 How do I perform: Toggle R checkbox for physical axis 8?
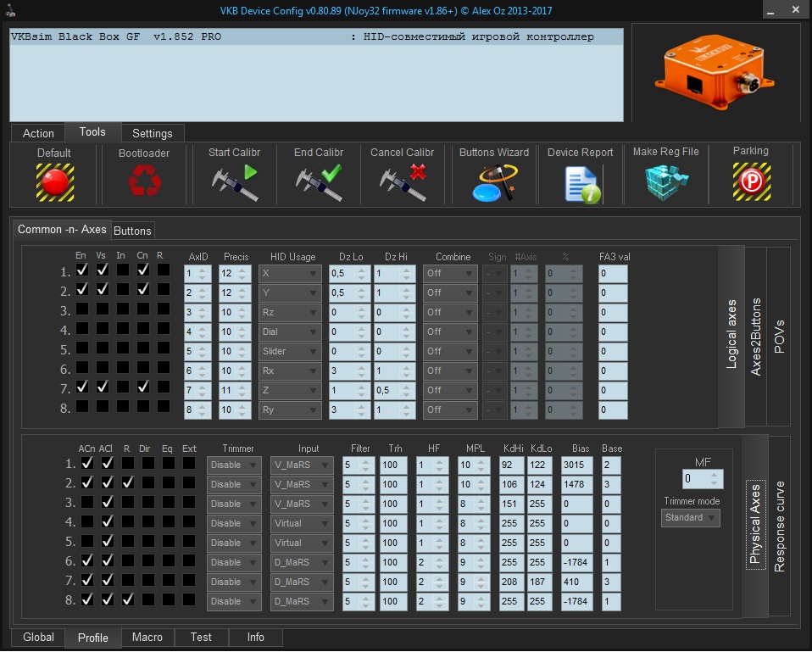coord(128,599)
